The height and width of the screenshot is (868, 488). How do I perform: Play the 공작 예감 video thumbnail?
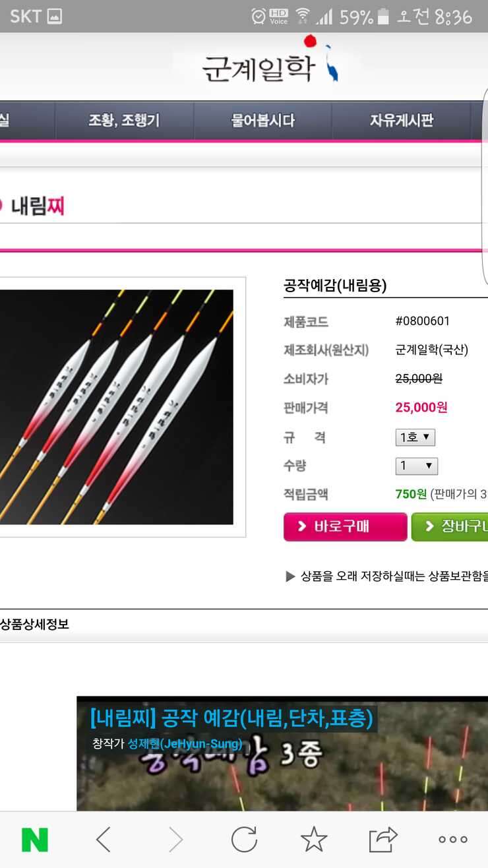282,754
